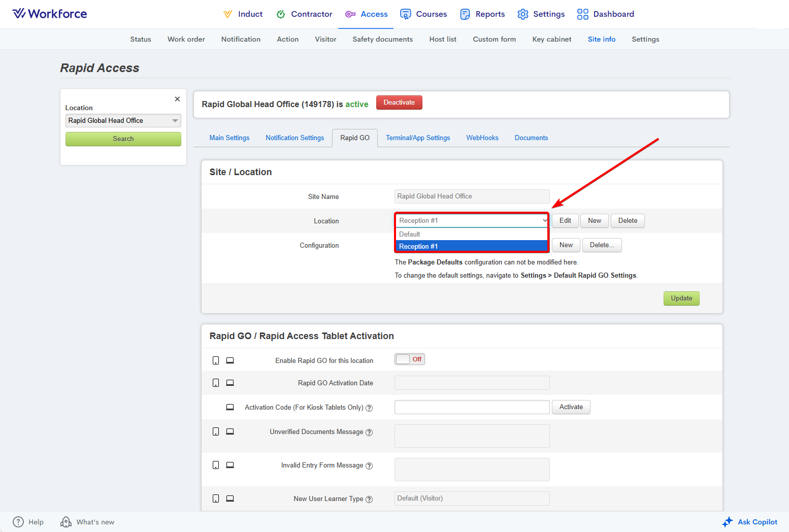Open the WebHooks tab
The image size is (789, 532).
482,138
